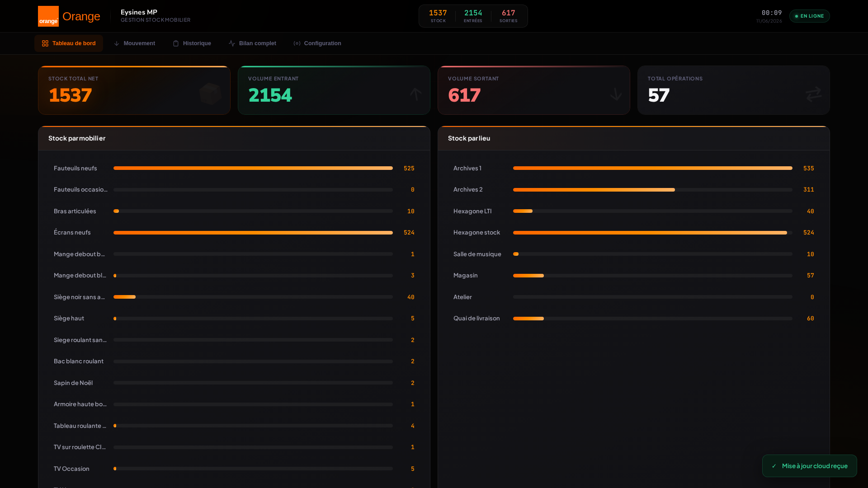The width and height of the screenshot is (868, 488).
Task: Click the Configuration gear icon
Action: coord(297,43)
